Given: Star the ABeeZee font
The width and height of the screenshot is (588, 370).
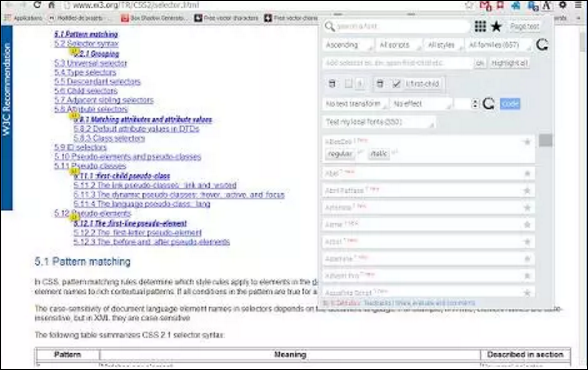Looking at the screenshot, I should point(527,142).
